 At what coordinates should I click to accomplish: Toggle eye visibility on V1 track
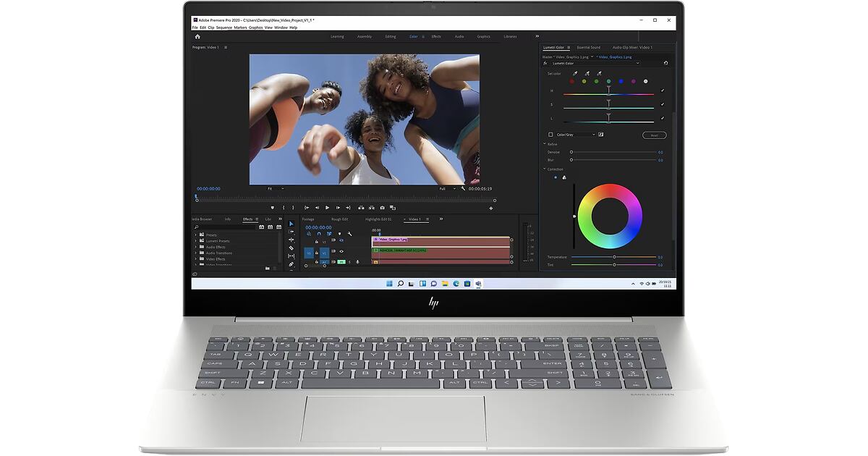coord(341,251)
